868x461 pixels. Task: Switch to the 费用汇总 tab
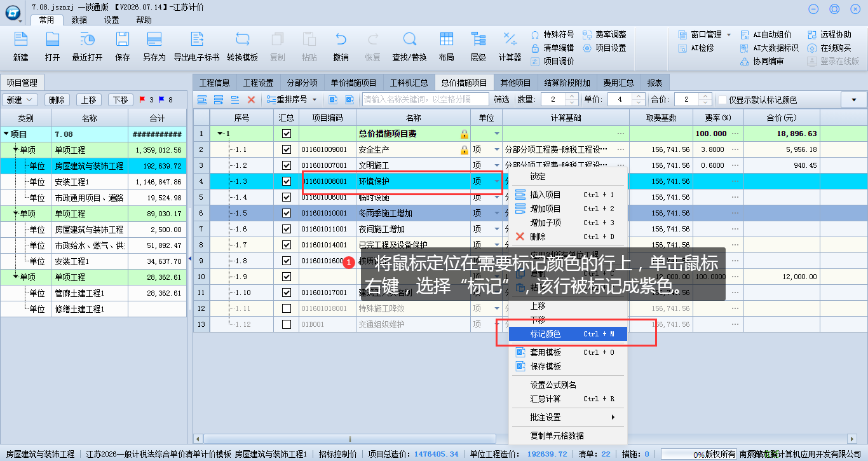619,83
